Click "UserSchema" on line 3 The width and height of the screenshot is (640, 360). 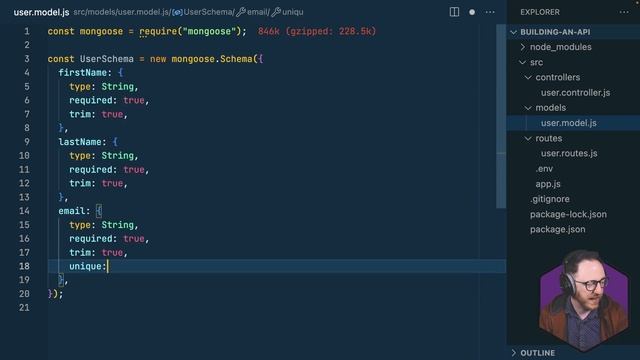(107, 59)
